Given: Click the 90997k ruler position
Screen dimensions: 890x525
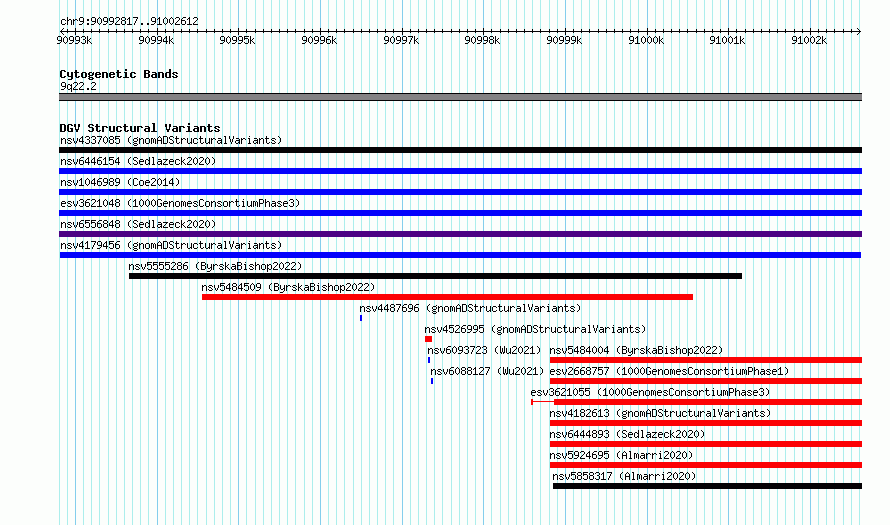Looking at the screenshot, I should [x=401, y=40].
